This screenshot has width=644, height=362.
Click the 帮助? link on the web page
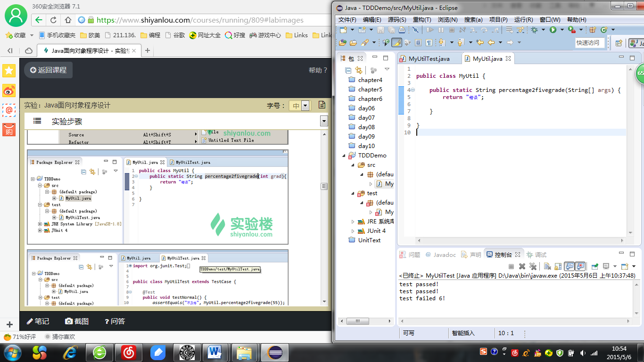click(x=318, y=70)
